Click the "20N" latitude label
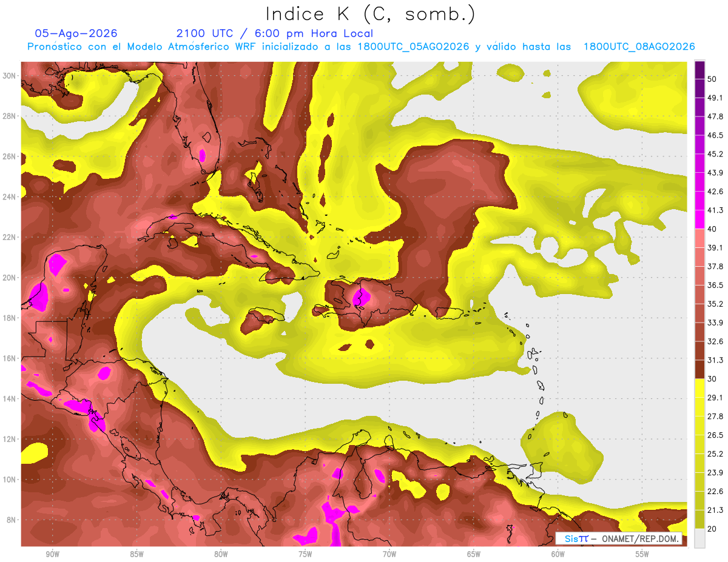This screenshot has height=562, width=728. tap(10, 278)
